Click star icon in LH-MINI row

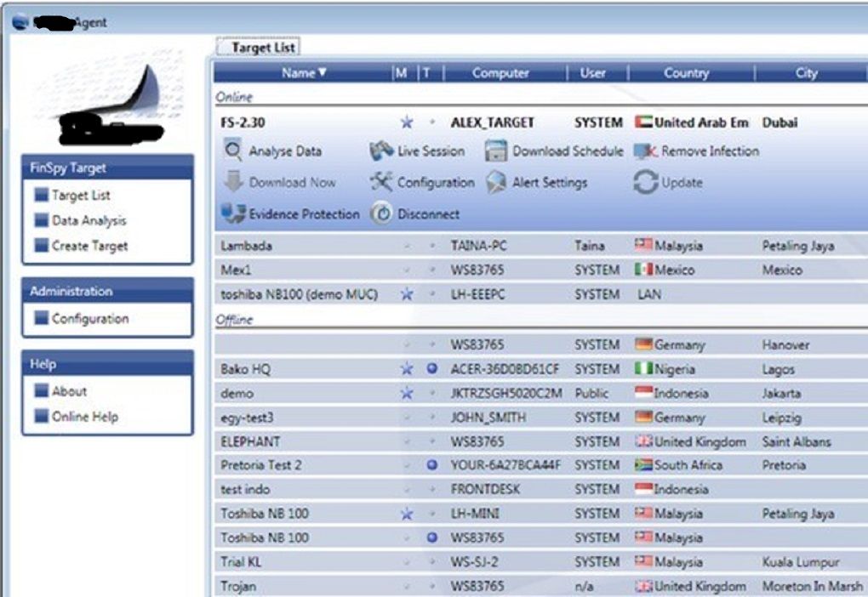point(407,514)
